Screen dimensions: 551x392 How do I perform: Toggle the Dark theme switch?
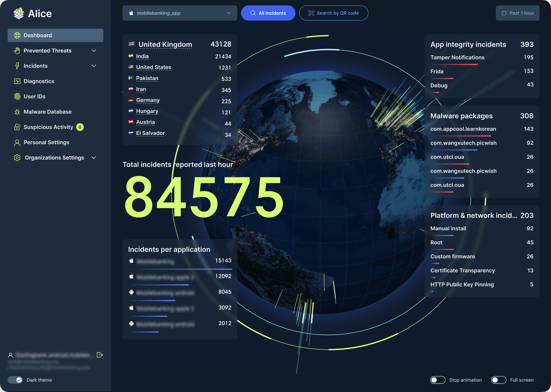(15, 380)
